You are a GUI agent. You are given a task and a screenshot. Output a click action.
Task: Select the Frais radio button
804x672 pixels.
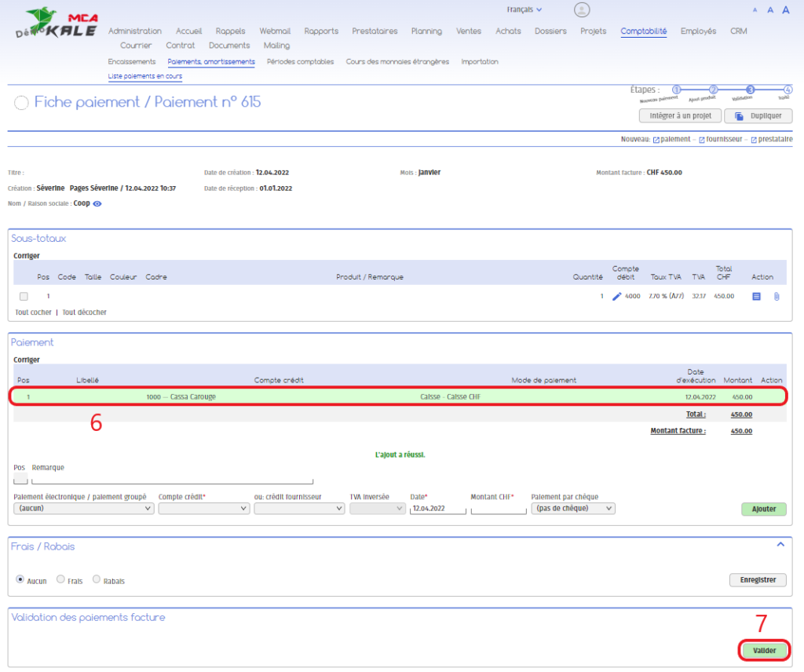tap(61, 580)
